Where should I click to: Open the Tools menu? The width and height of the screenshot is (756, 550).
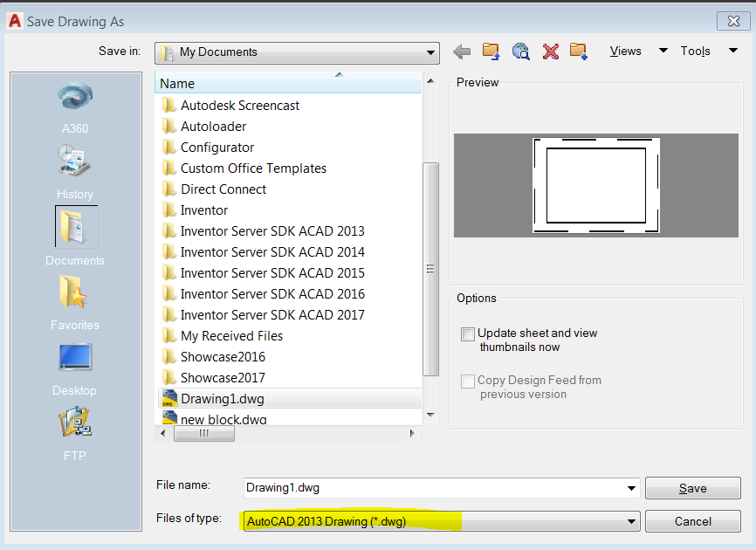695,51
